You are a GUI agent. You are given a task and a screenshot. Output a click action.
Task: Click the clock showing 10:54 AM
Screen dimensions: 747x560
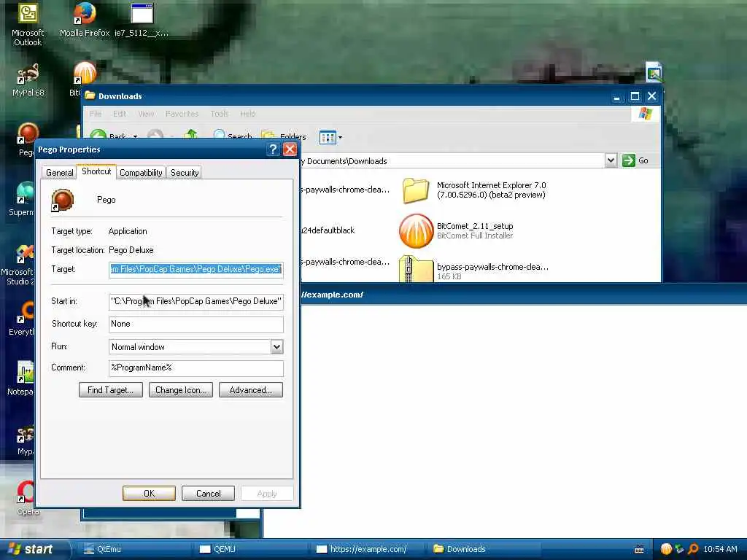[x=720, y=549]
